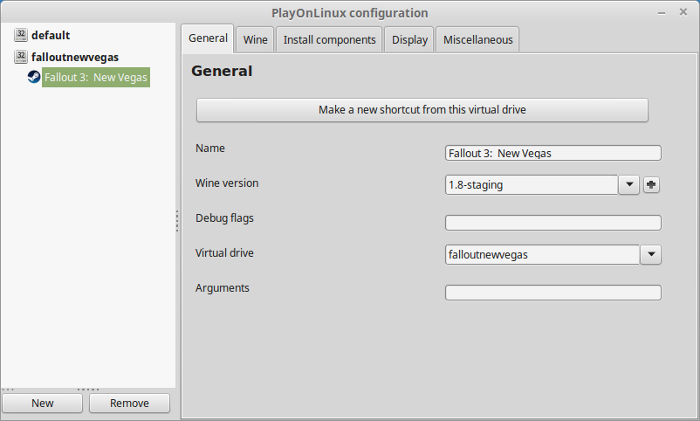This screenshot has height=421, width=700.
Task: Click the Remove button
Action: click(129, 403)
